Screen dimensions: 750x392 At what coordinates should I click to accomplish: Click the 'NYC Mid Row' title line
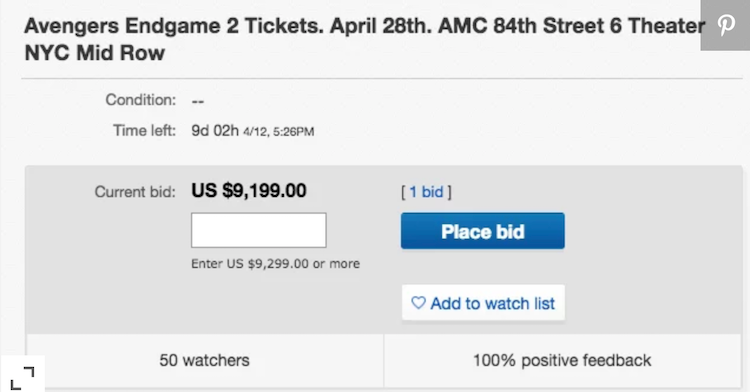tap(95, 53)
